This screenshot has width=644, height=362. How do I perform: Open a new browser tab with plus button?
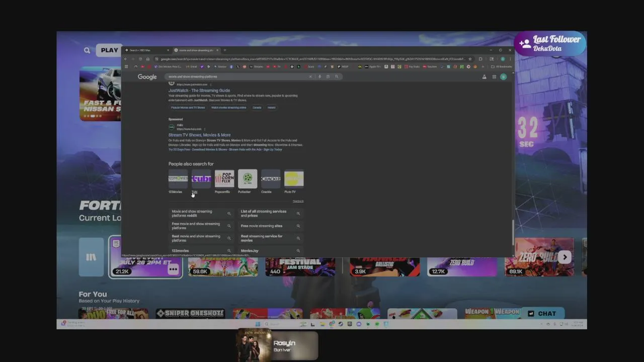click(x=225, y=50)
